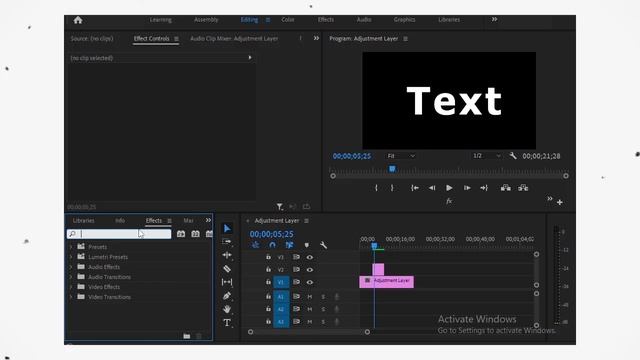This screenshot has width=640, height=360.
Task: Open the Audio Clip Mixer tab
Action: 234,38
